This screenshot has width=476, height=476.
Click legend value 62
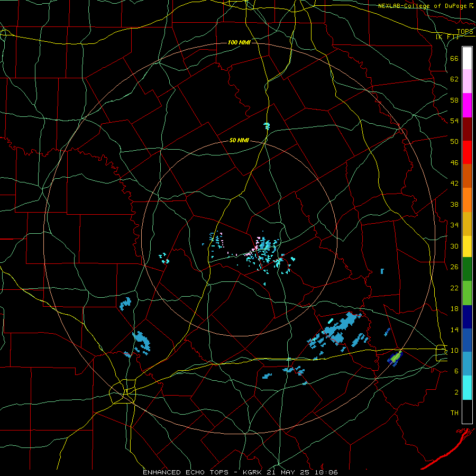[454, 79]
